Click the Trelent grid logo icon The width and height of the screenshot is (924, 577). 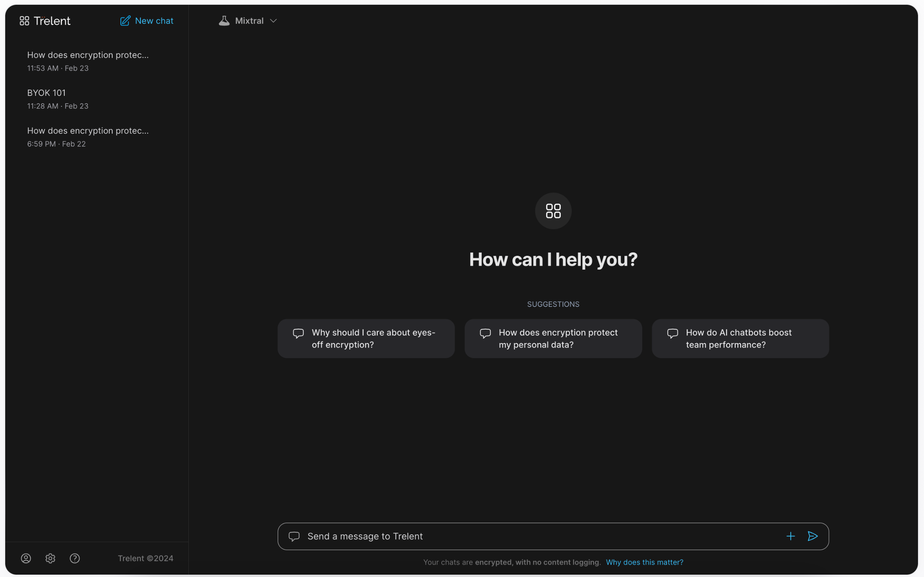[24, 21]
